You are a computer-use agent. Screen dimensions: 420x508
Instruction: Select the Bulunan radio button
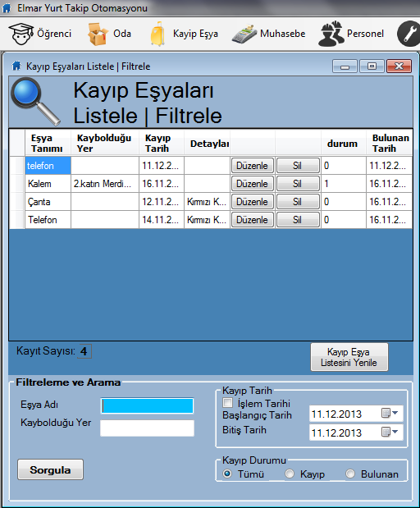(350, 474)
